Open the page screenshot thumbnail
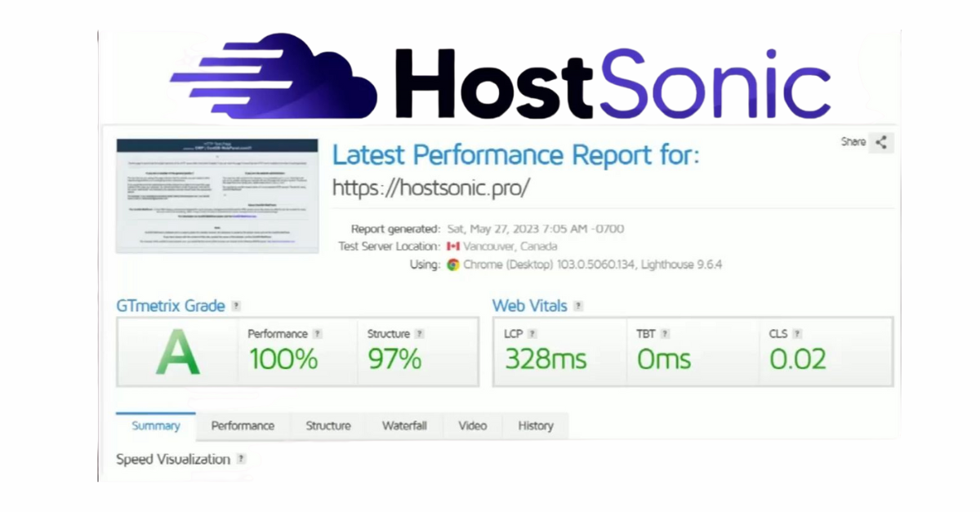The width and height of the screenshot is (980, 512). pyautogui.click(x=217, y=196)
